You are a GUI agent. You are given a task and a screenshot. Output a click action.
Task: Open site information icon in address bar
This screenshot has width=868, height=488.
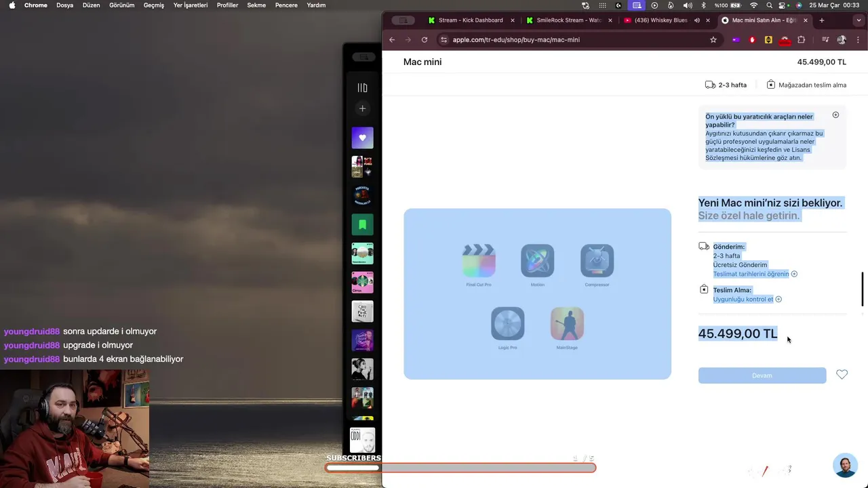[444, 40]
